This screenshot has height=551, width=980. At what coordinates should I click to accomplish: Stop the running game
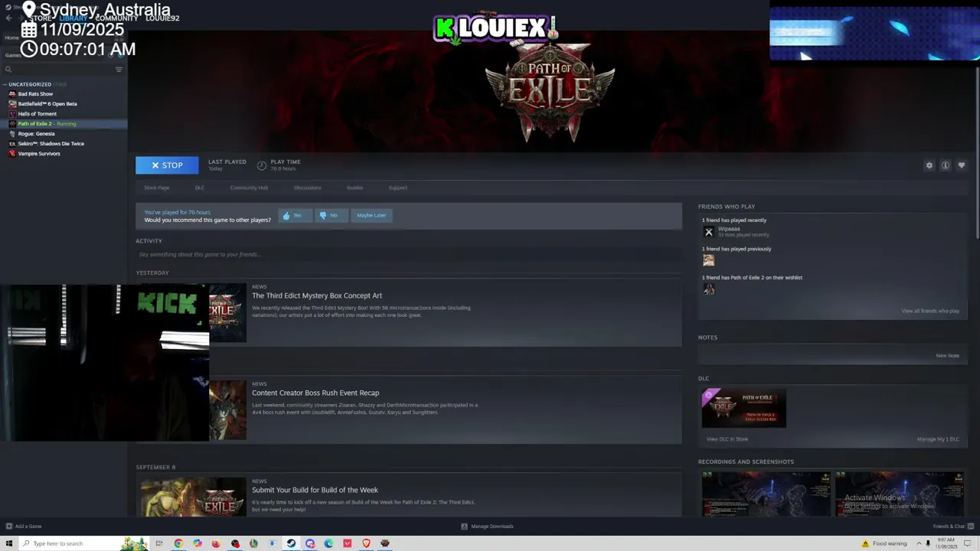coord(167,165)
